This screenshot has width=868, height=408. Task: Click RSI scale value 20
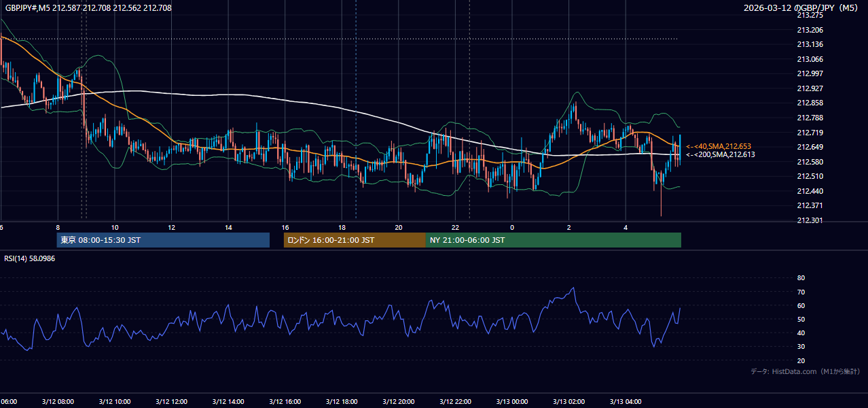tap(801, 360)
